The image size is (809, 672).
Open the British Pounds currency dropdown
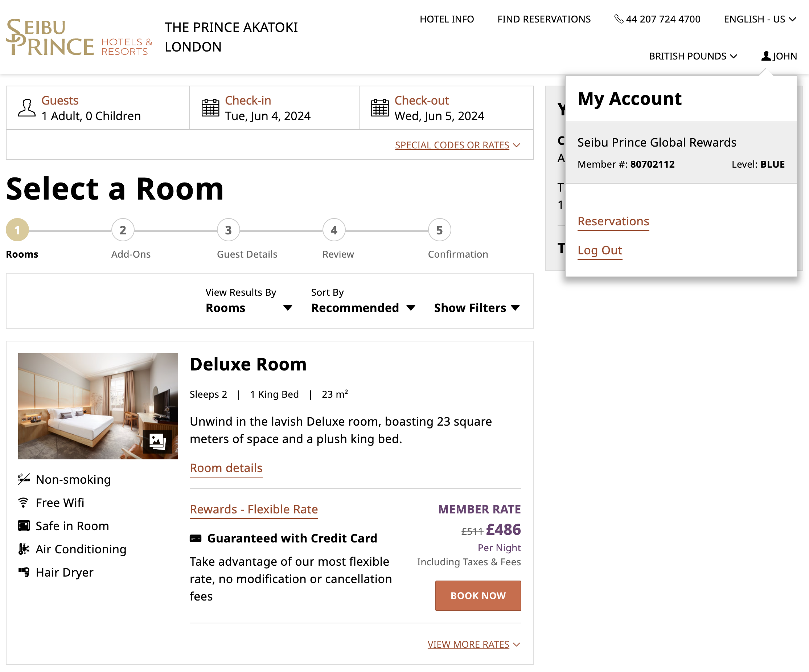pos(693,56)
